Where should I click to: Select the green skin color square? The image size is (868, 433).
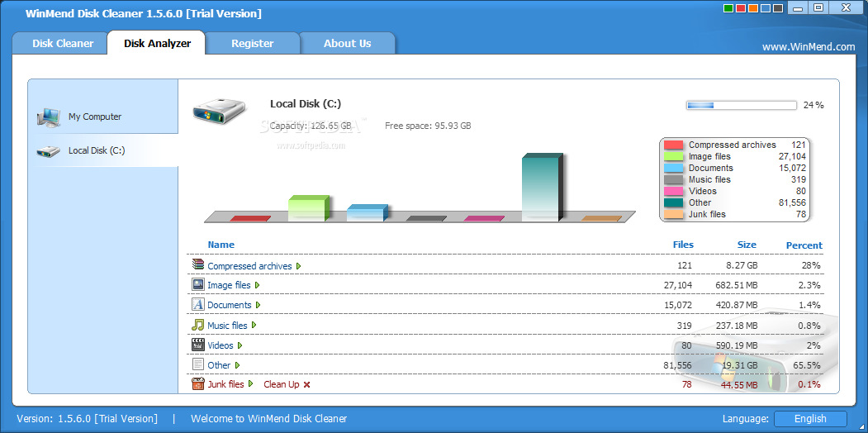click(x=728, y=8)
